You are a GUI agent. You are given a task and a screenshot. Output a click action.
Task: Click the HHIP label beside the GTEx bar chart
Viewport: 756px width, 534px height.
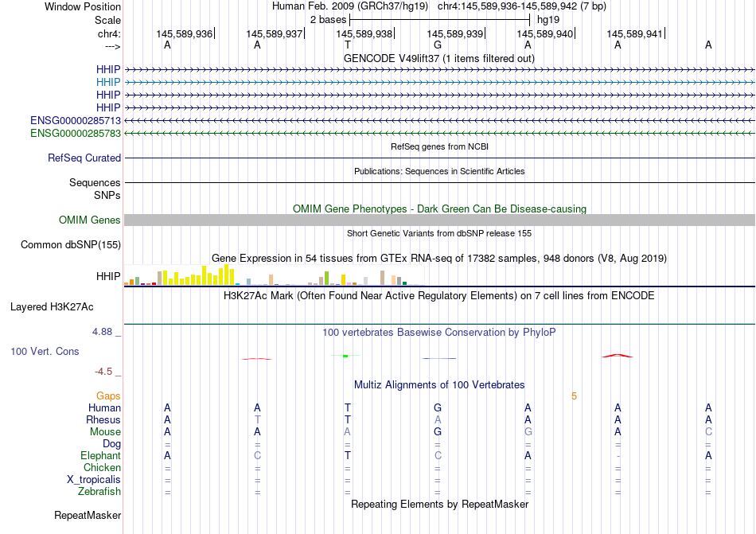pos(108,277)
